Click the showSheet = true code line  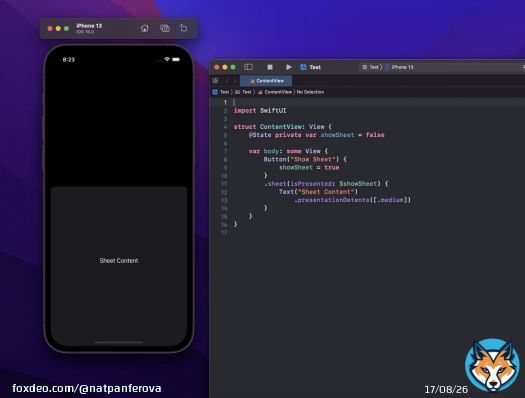309,167
